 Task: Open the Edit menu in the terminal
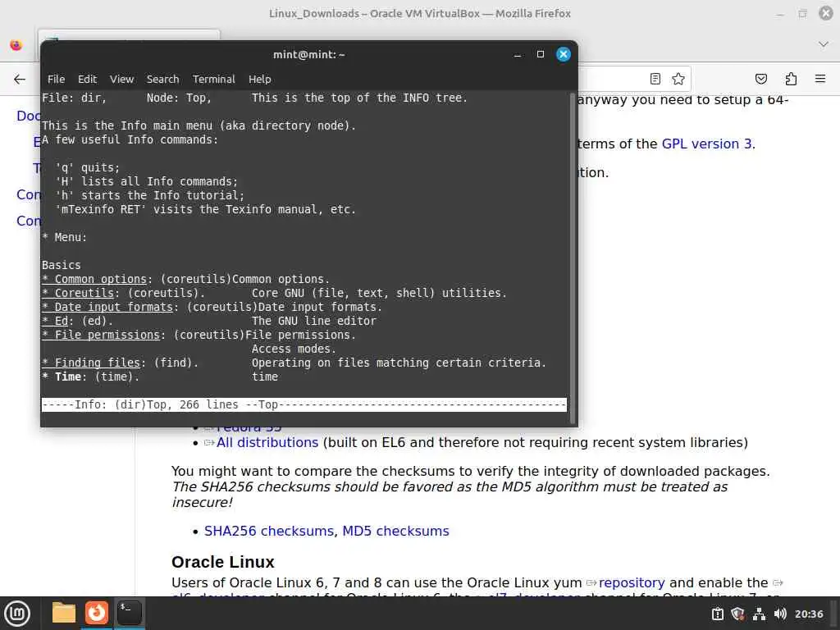(x=87, y=79)
